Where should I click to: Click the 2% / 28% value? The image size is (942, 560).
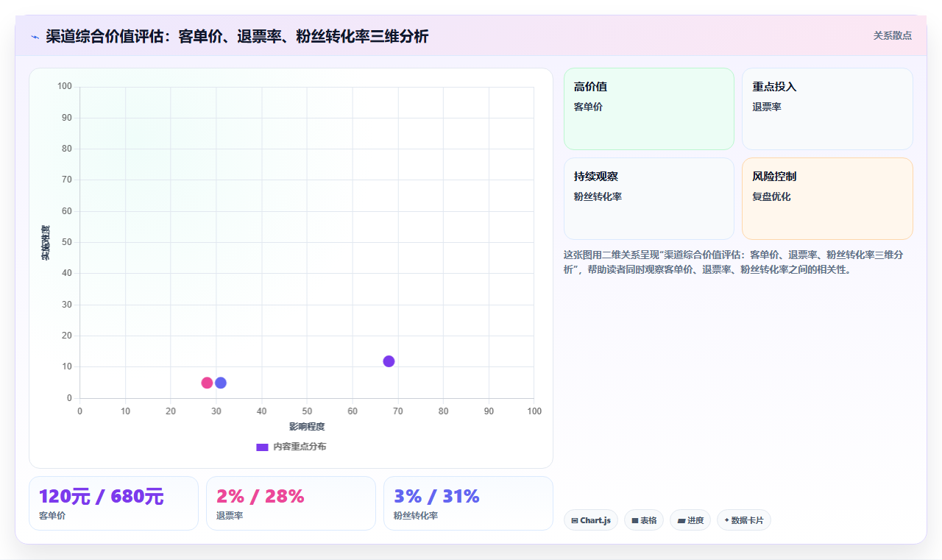[x=261, y=497]
